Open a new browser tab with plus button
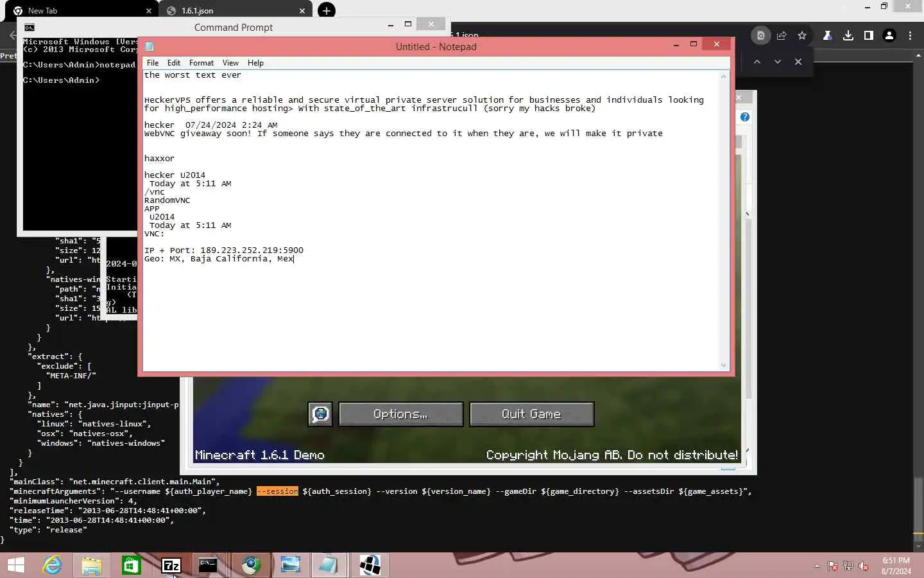Viewport: 924px width, 578px height. [327, 10]
